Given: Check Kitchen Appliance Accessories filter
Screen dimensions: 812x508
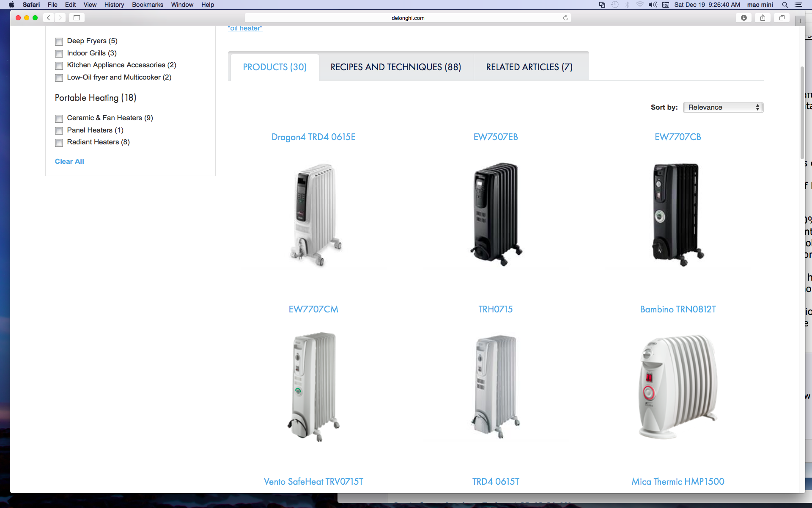Looking at the screenshot, I should click(59, 66).
